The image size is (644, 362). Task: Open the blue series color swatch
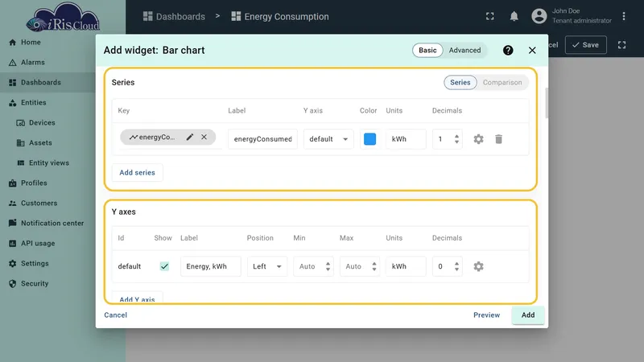click(x=369, y=139)
